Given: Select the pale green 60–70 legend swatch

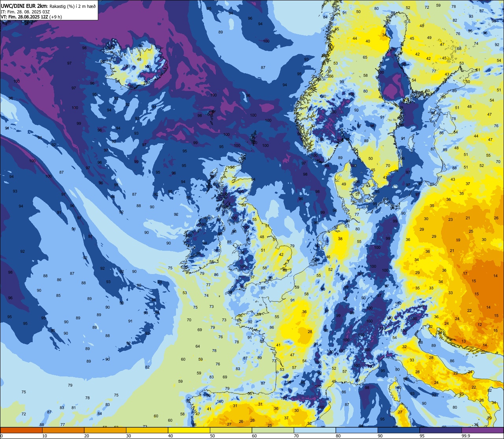Looking at the screenshot, I should (x=273, y=430).
